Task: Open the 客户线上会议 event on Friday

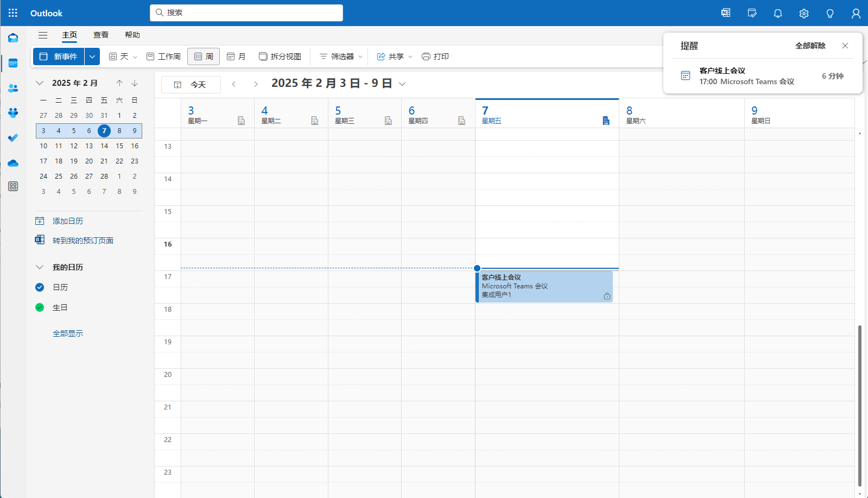Action: (544, 286)
